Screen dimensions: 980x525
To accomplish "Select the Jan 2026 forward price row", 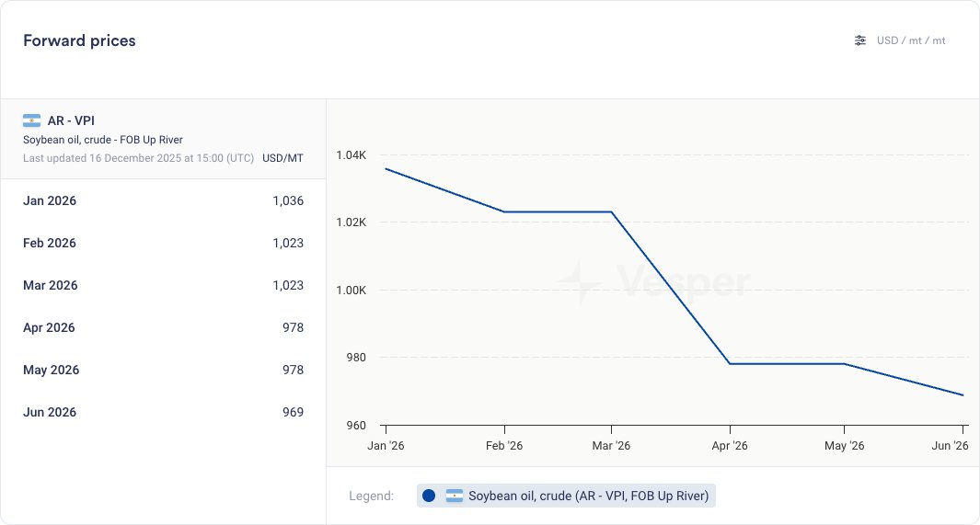I will point(163,201).
